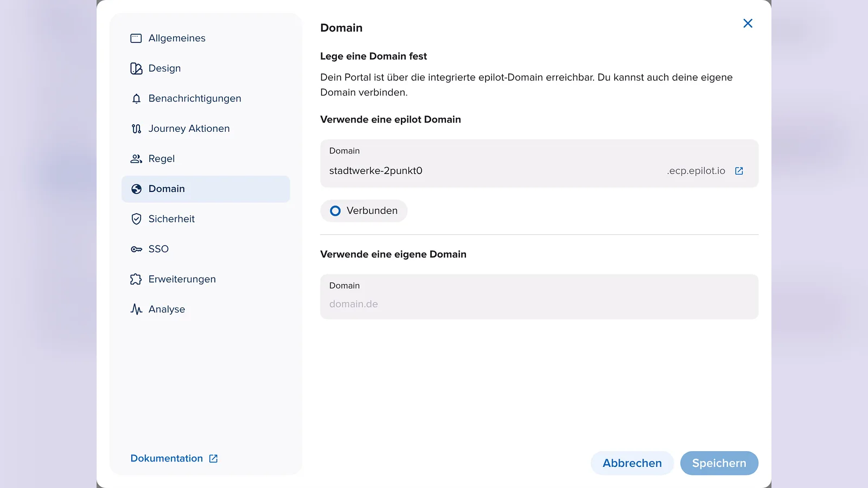Screen dimensions: 868x488
Task: Click the 'Verwende eine eigene Domain' heading
Action: tap(393, 254)
